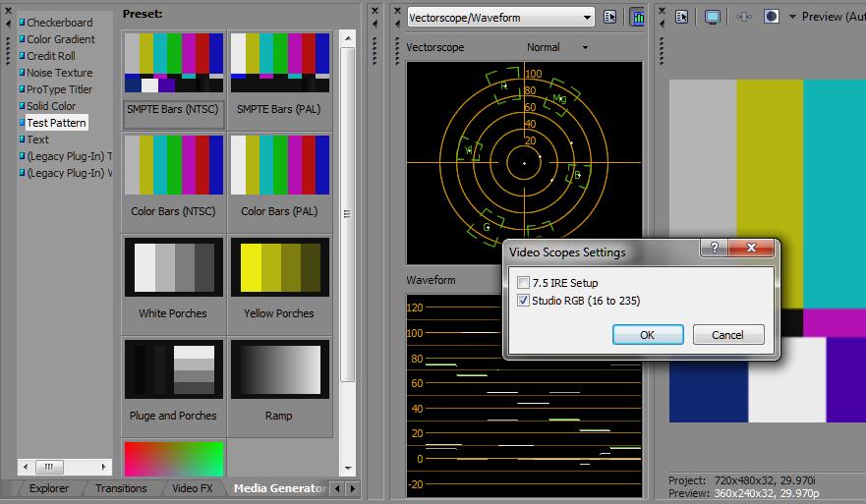This screenshot has width=866, height=504.
Task: Click the external monitor preview icon
Action: 713,17
